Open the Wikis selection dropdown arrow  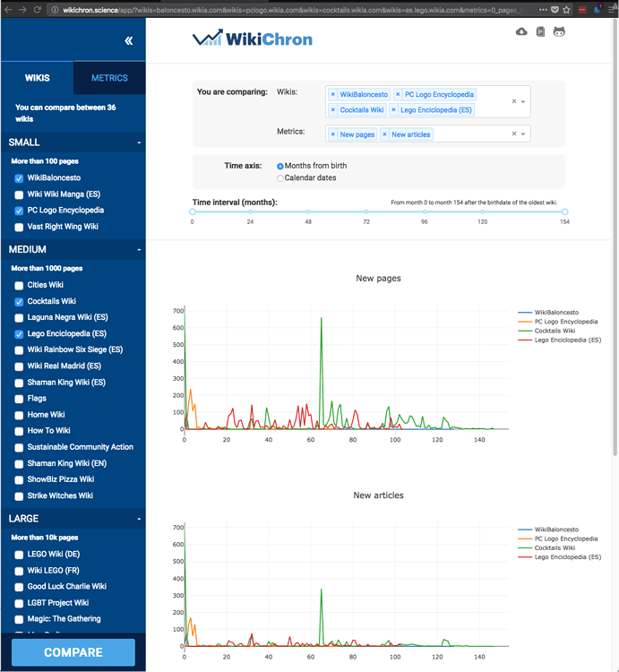[x=523, y=102]
